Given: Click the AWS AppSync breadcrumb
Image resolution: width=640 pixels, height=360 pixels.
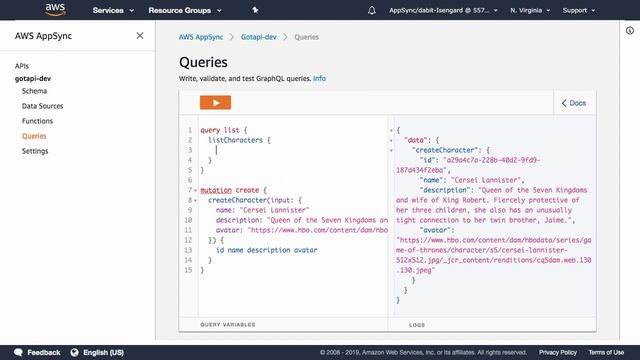Looking at the screenshot, I should click(x=201, y=37).
